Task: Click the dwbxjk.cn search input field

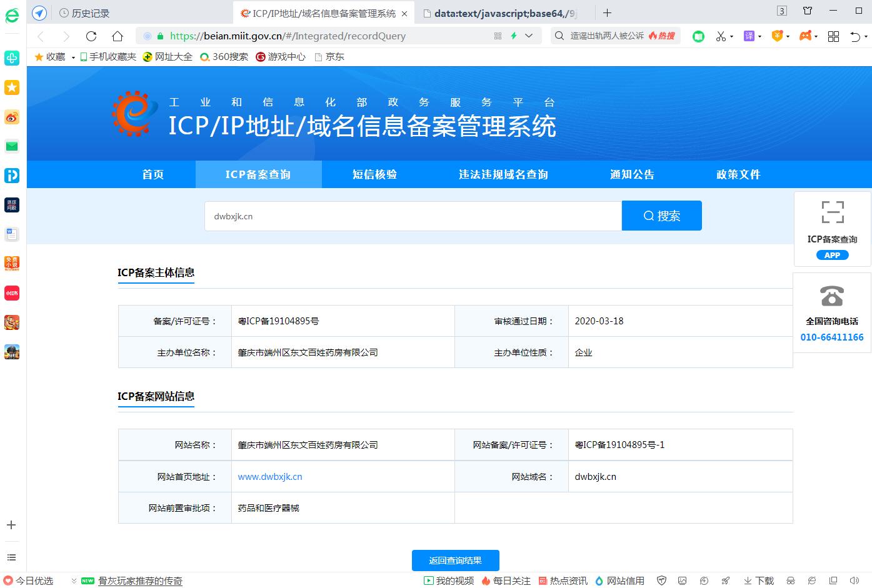Action: click(x=413, y=216)
